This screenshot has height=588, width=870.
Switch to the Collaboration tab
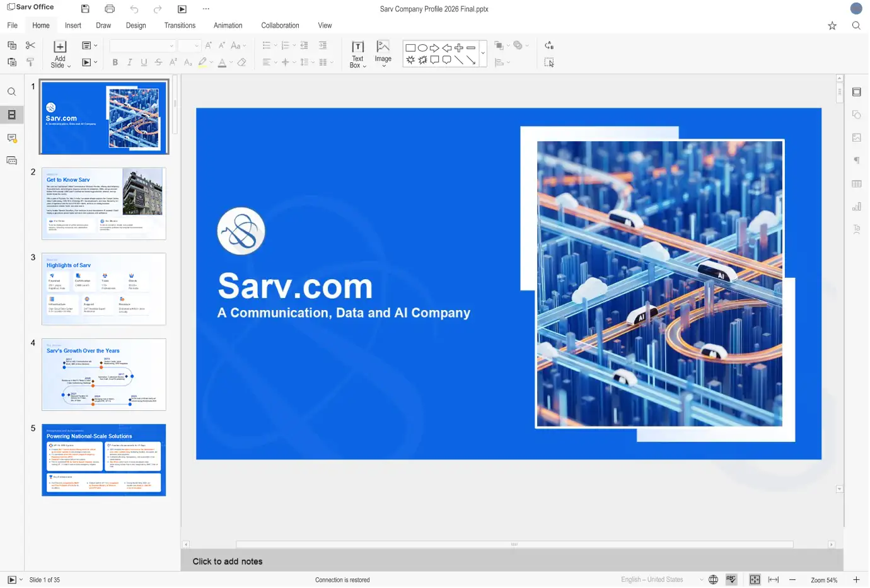[280, 26]
